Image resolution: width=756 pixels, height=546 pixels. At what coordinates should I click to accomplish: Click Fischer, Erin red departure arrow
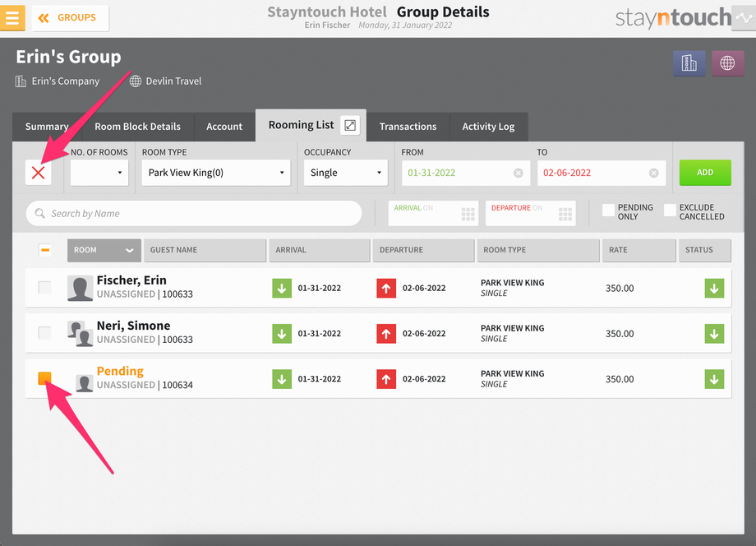[386, 289]
